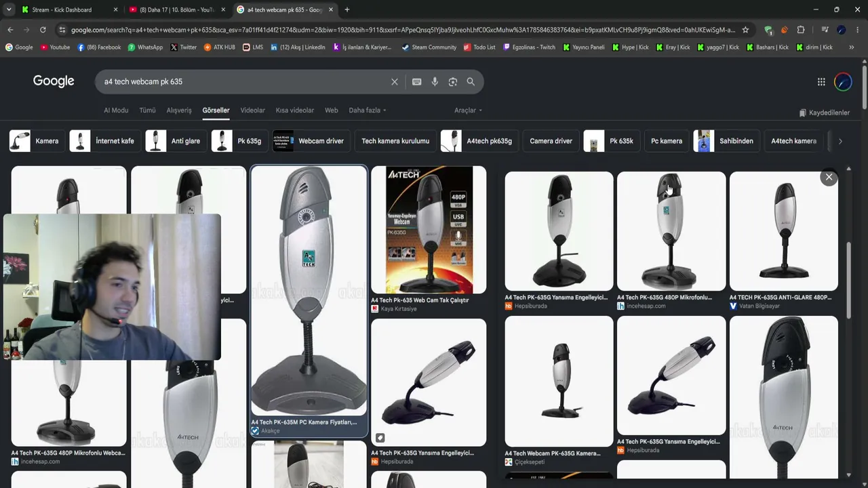Image resolution: width=868 pixels, height=488 pixels.
Task: Open the A4 Tech PK-635M PC Kamera image
Action: [309, 291]
